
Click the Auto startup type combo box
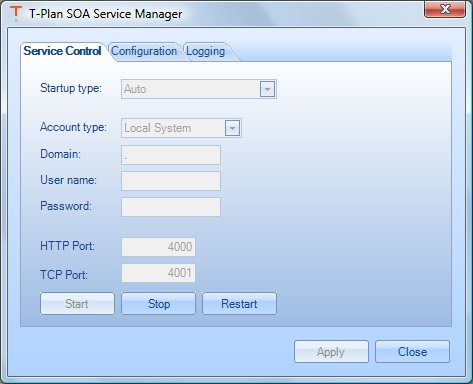point(199,89)
